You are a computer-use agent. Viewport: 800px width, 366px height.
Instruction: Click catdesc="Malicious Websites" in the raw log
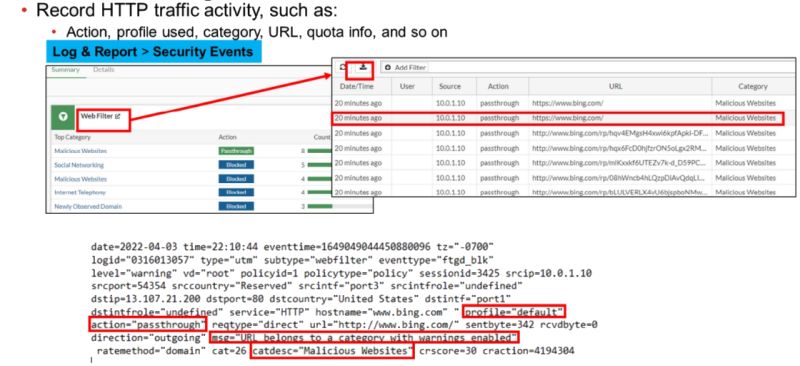(x=332, y=351)
